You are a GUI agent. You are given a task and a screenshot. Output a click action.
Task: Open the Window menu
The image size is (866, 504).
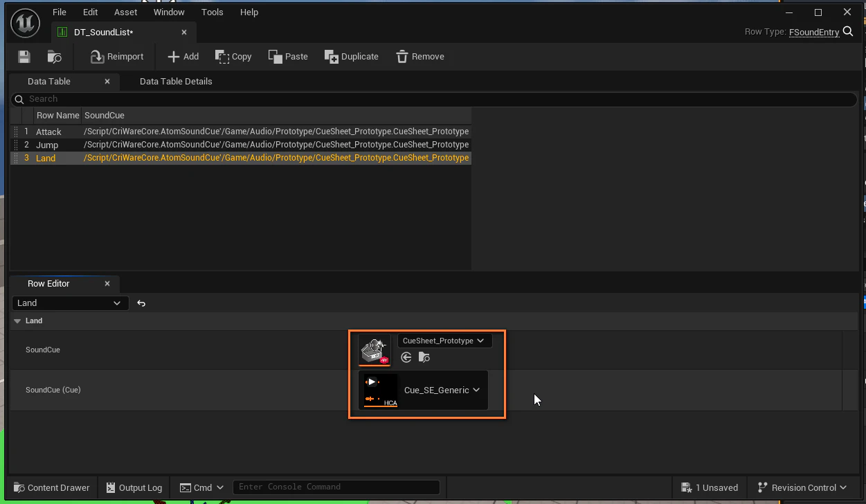[x=169, y=12]
